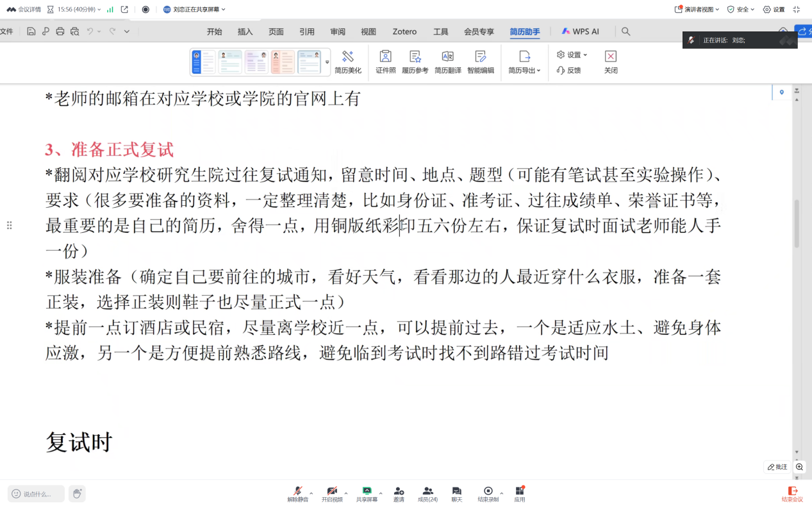Expand the 简历导出 export dropdown
812x508 pixels.
click(524, 62)
